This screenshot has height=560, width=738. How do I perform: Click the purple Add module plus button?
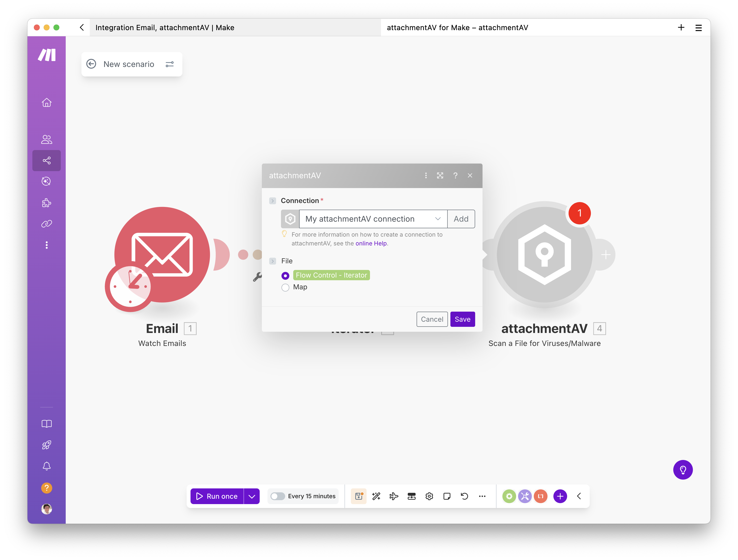click(x=560, y=496)
